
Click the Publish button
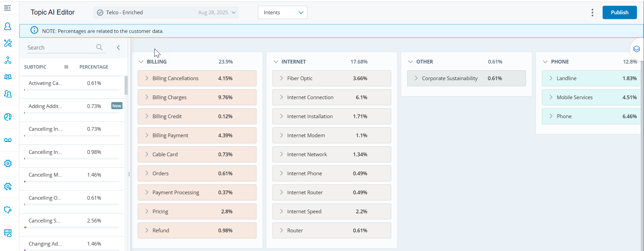point(619,13)
